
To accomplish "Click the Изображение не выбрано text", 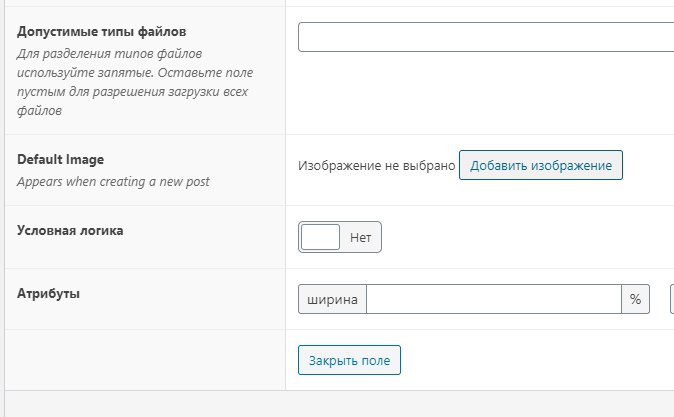I will [377, 166].
